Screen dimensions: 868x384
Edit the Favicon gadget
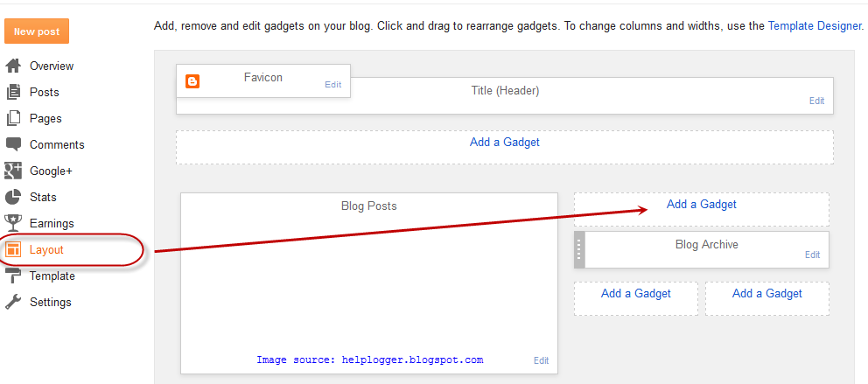(x=332, y=85)
